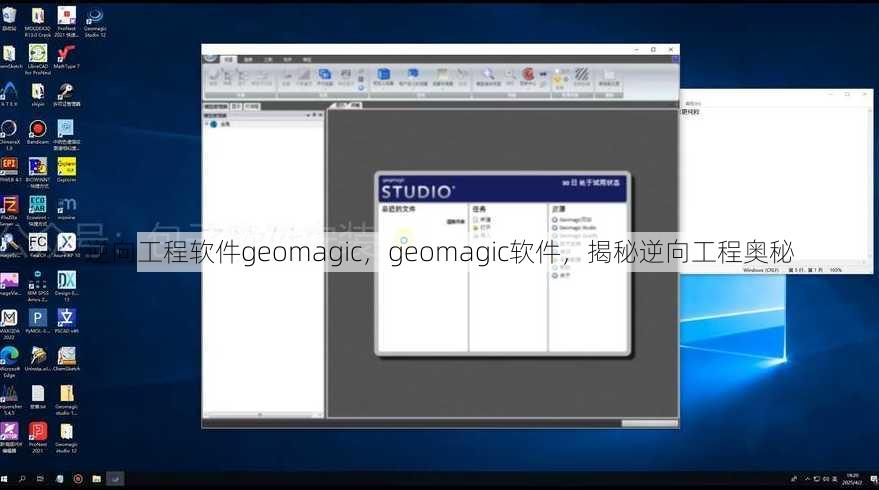The image size is (879, 490).
Task: Open PSCAD v46 desktop shortcut
Action: point(66,322)
